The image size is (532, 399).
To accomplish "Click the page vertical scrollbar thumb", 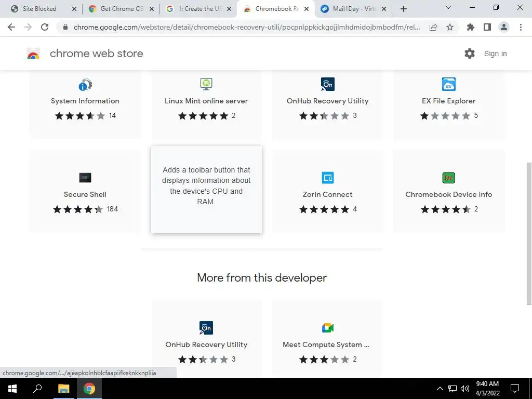I will (528, 233).
